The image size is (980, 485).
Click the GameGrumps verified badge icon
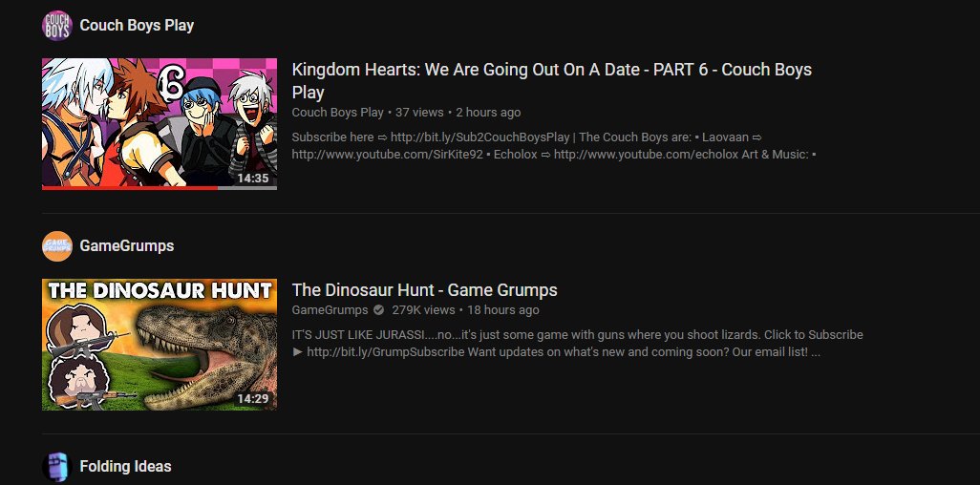click(379, 310)
